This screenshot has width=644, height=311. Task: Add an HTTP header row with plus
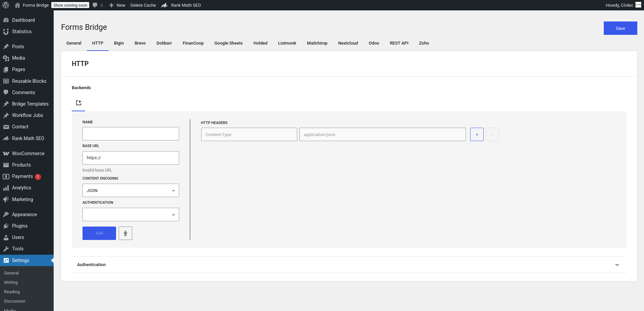[x=477, y=134]
